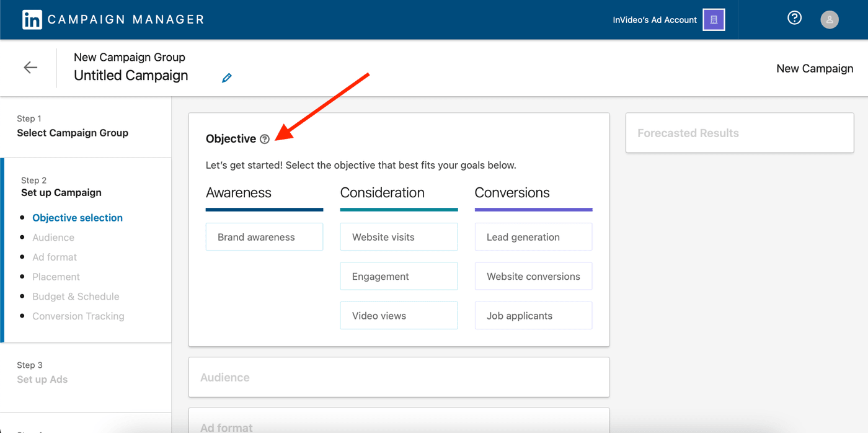
Task: Select the Website visits objective
Action: tap(399, 236)
